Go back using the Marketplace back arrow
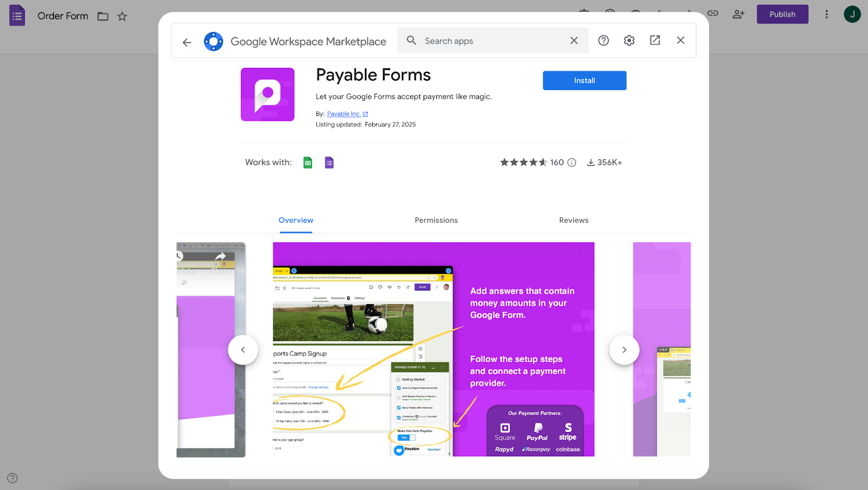The height and width of the screenshot is (490, 868). pos(187,42)
